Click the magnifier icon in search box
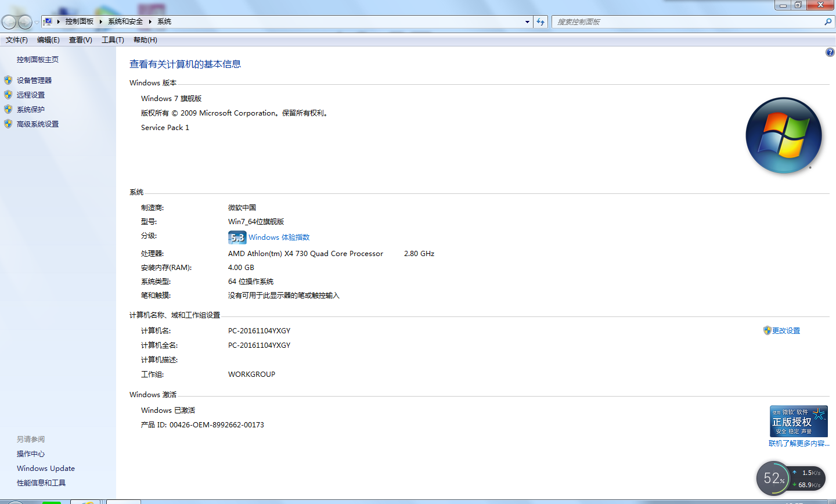 (x=828, y=22)
